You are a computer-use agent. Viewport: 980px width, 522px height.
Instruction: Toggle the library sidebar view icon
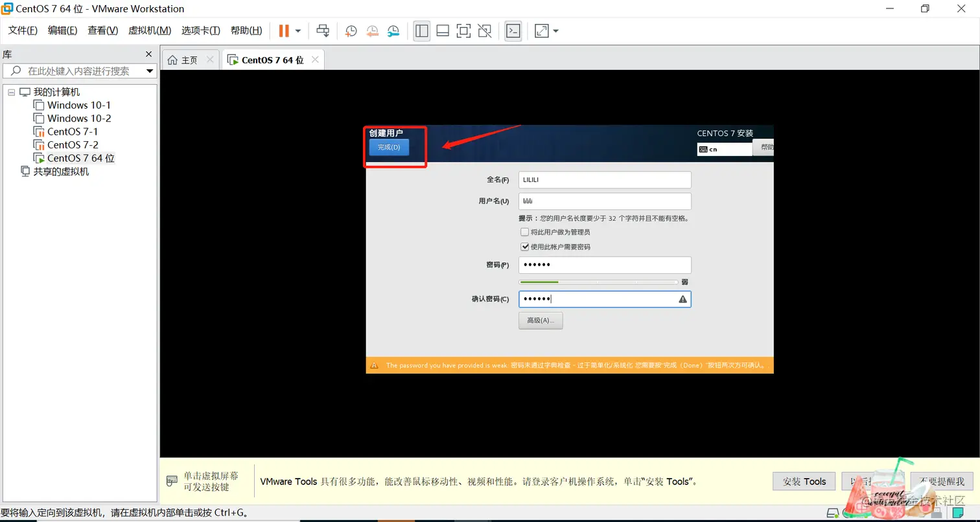pyautogui.click(x=422, y=30)
